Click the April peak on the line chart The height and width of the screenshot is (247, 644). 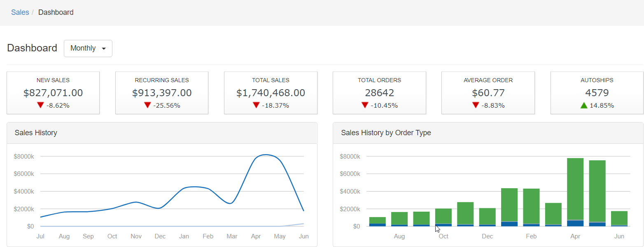266,155
